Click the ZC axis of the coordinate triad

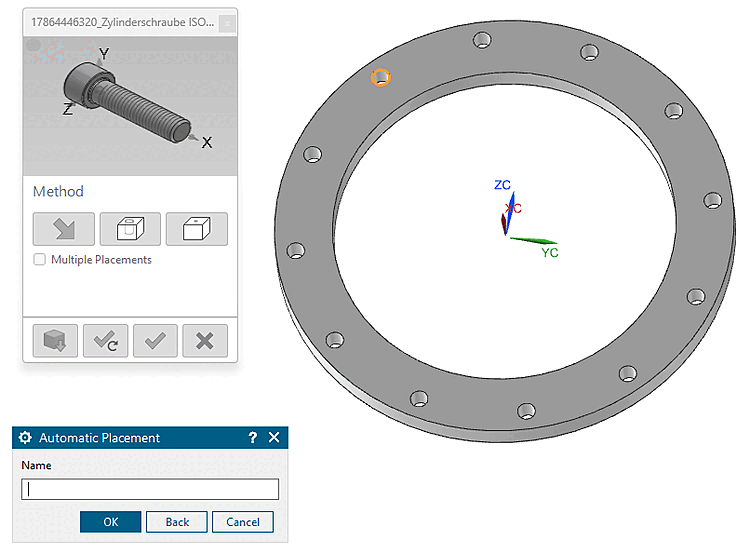(x=510, y=211)
